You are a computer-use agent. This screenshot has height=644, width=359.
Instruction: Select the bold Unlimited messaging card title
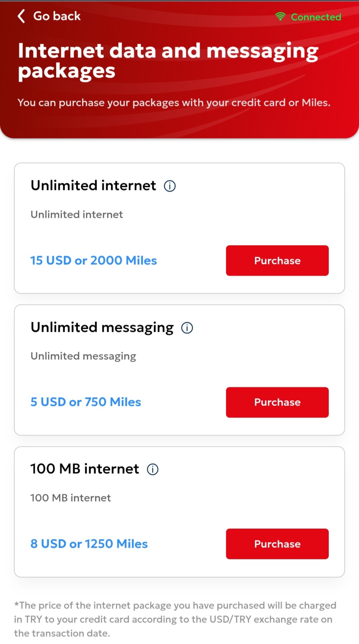[102, 327]
